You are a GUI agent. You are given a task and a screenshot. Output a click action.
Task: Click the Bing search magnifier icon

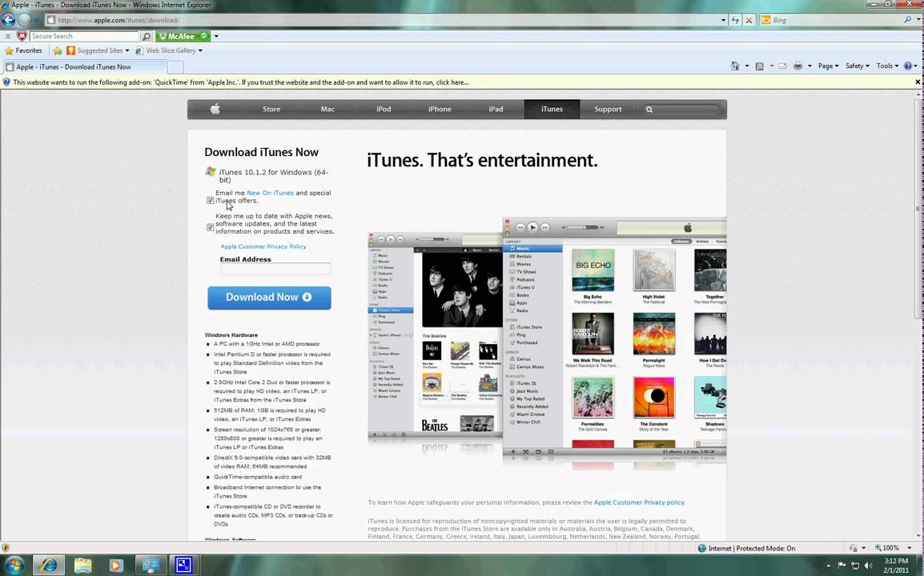tap(907, 20)
